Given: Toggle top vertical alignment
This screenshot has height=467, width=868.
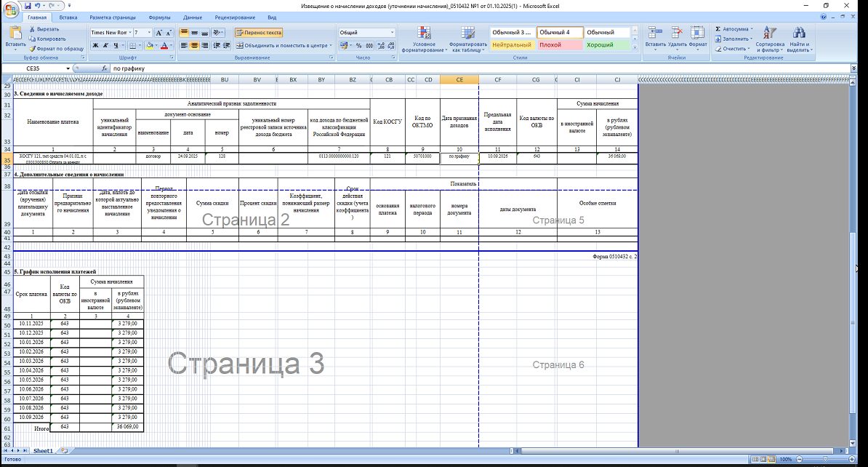Looking at the screenshot, I should 184,33.
